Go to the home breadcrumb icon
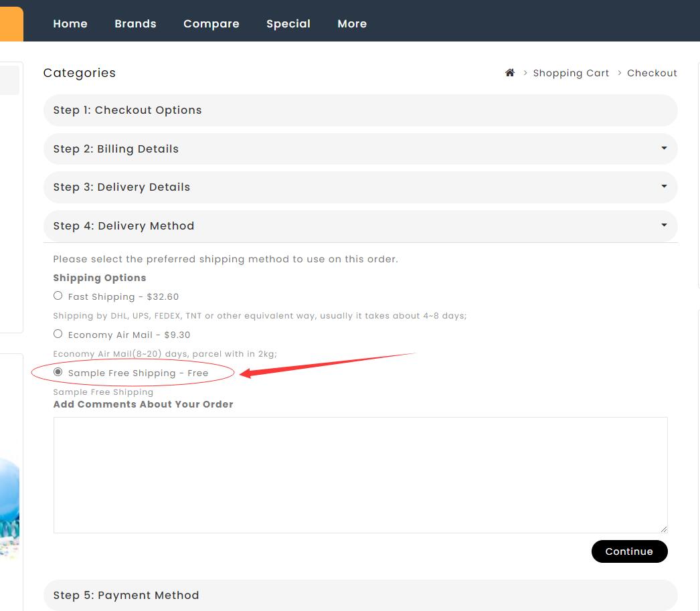 click(x=510, y=73)
